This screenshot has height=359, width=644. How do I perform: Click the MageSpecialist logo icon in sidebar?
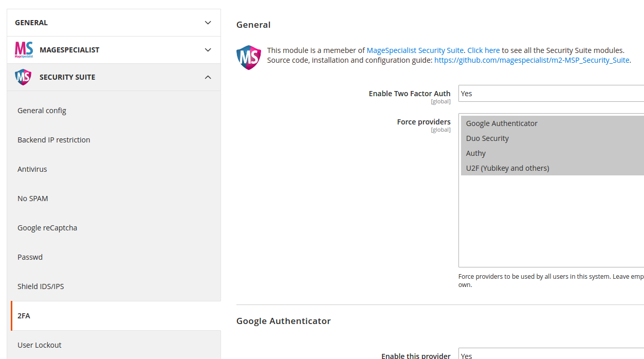24,50
